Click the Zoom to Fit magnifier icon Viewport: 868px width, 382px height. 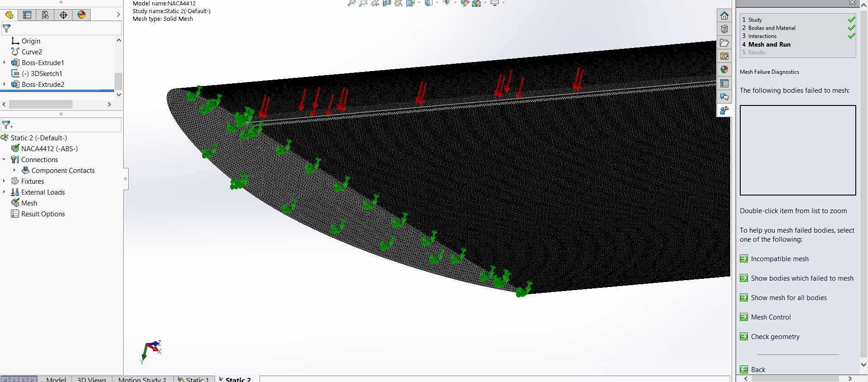click(351, 3)
